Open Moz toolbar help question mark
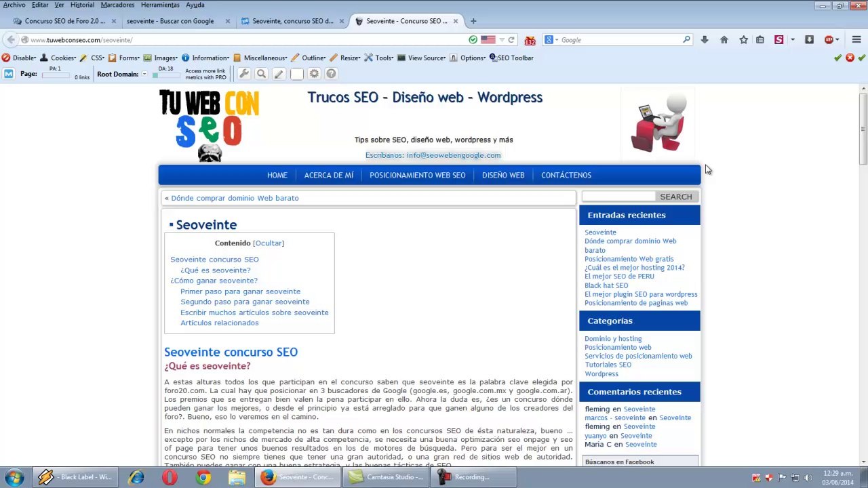Image resolution: width=868 pixels, height=488 pixels. 331,74
